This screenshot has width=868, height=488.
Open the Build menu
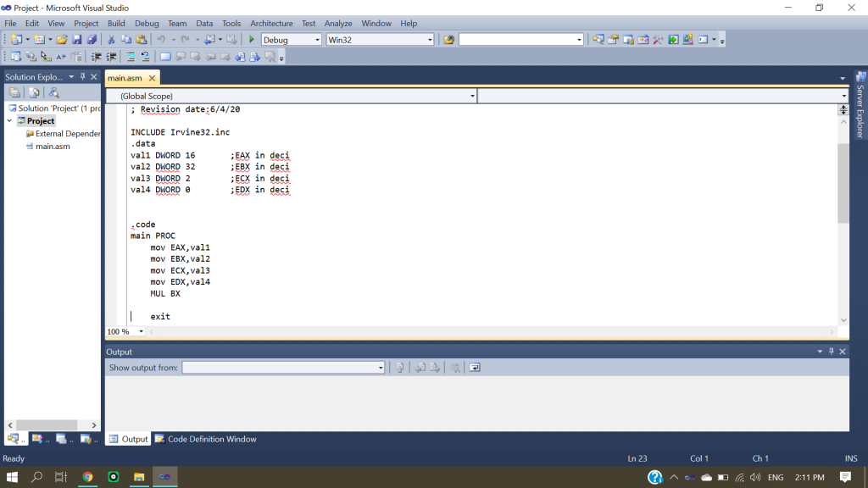[116, 24]
